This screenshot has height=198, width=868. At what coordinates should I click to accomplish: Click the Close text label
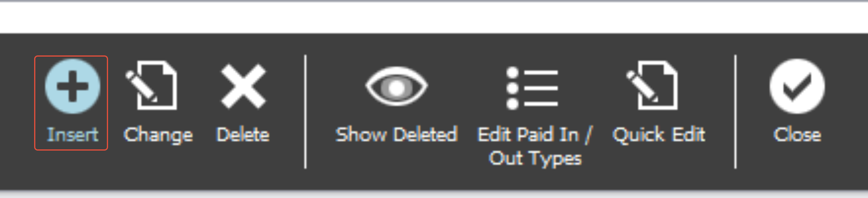click(x=797, y=135)
